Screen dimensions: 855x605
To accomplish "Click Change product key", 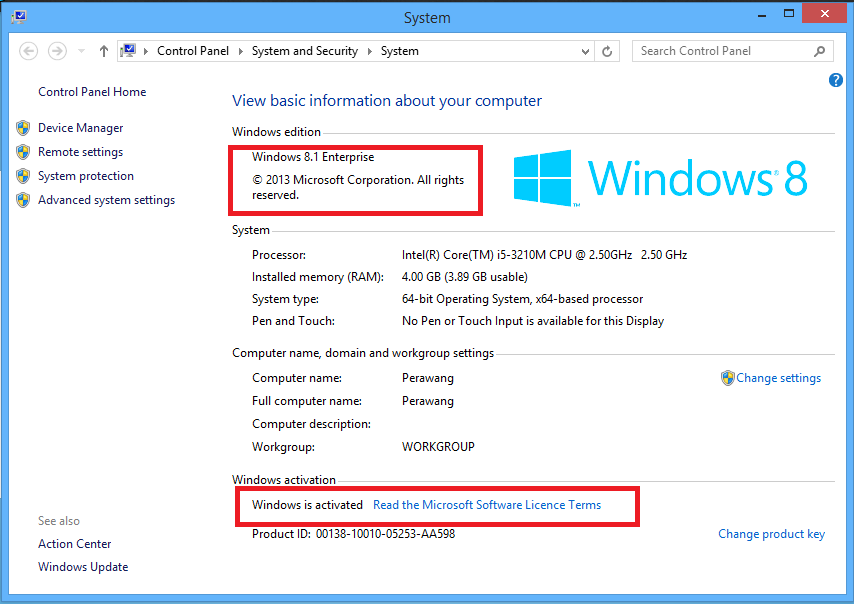I will [771, 534].
